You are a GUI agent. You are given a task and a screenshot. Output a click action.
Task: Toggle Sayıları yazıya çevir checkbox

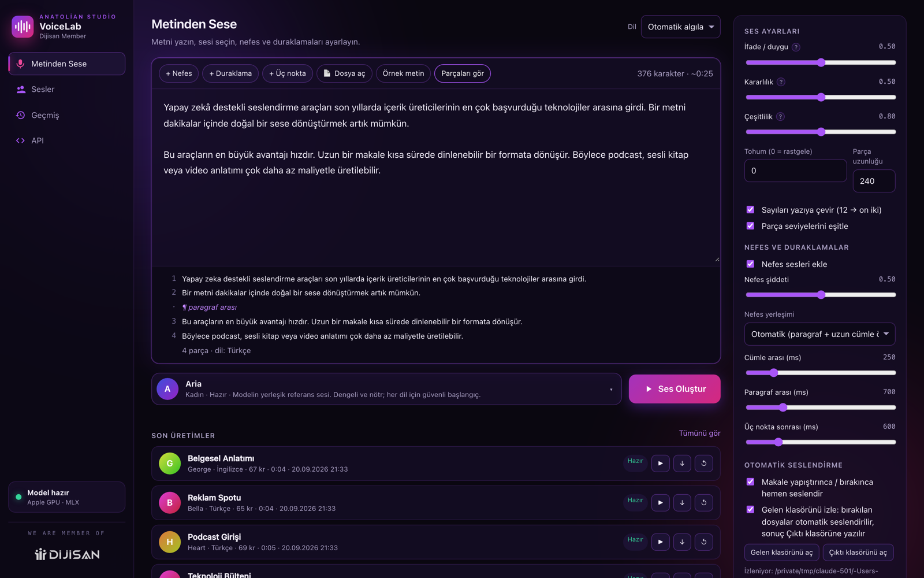[x=750, y=210]
